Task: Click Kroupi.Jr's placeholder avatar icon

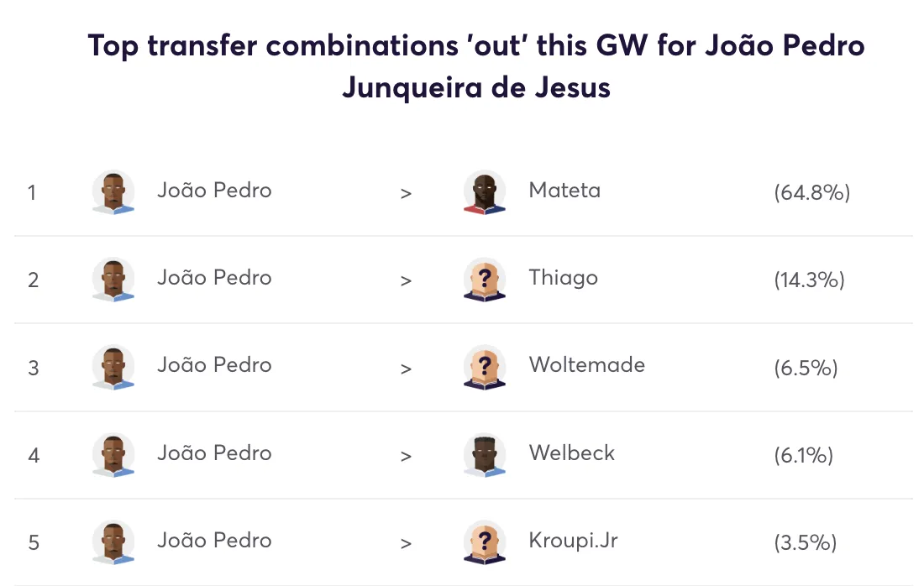Action: click(x=484, y=542)
